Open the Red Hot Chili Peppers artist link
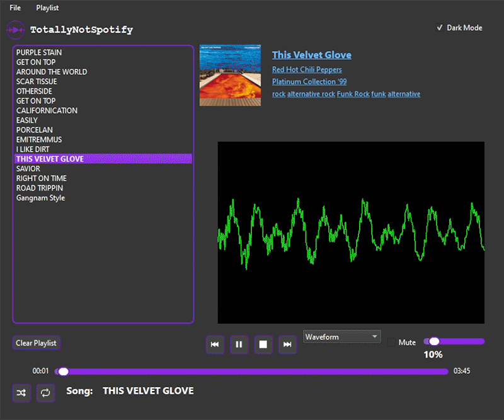 pos(306,69)
